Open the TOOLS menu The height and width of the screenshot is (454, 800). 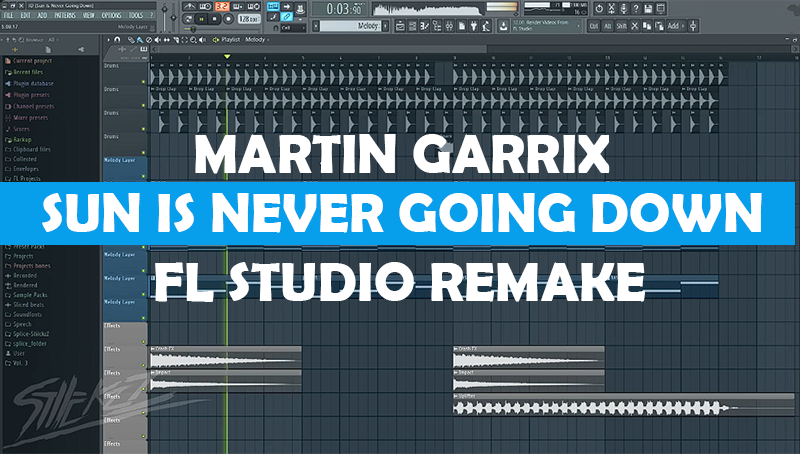coord(136,15)
